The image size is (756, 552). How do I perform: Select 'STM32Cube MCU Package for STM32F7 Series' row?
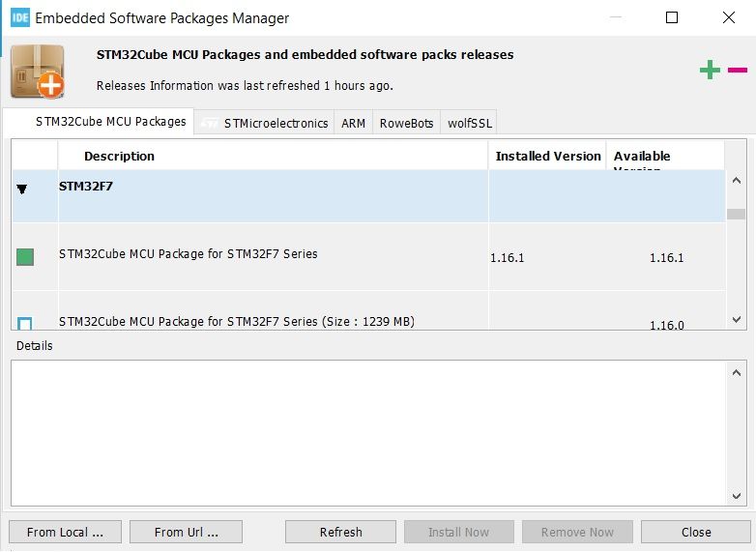click(x=369, y=256)
